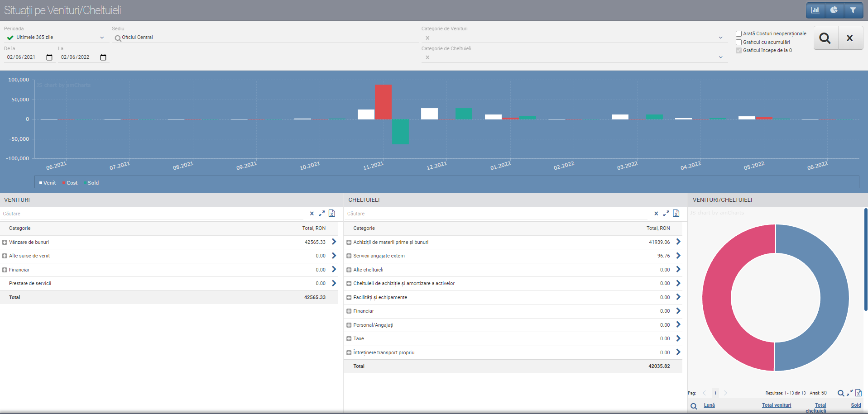868x414 pixels.
Task: Toggle Cost series in chart legend
Action: pos(72,183)
